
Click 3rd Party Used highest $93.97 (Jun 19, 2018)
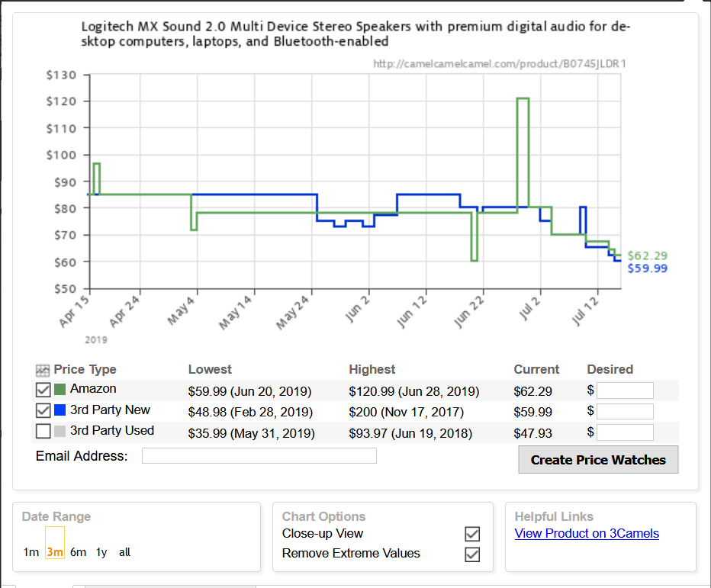tap(410, 433)
